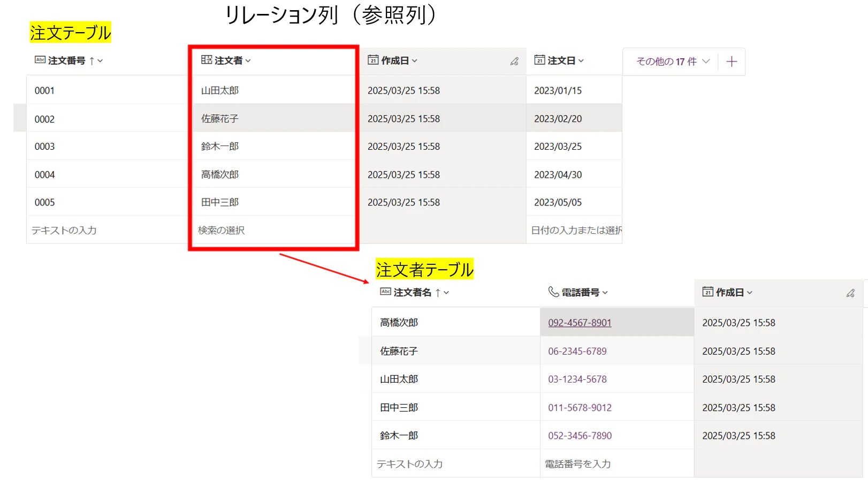The height and width of the screenshot is (481, 868).
Task: Click calendar icon beside 作成日 in order table
Action: [373, 60]
